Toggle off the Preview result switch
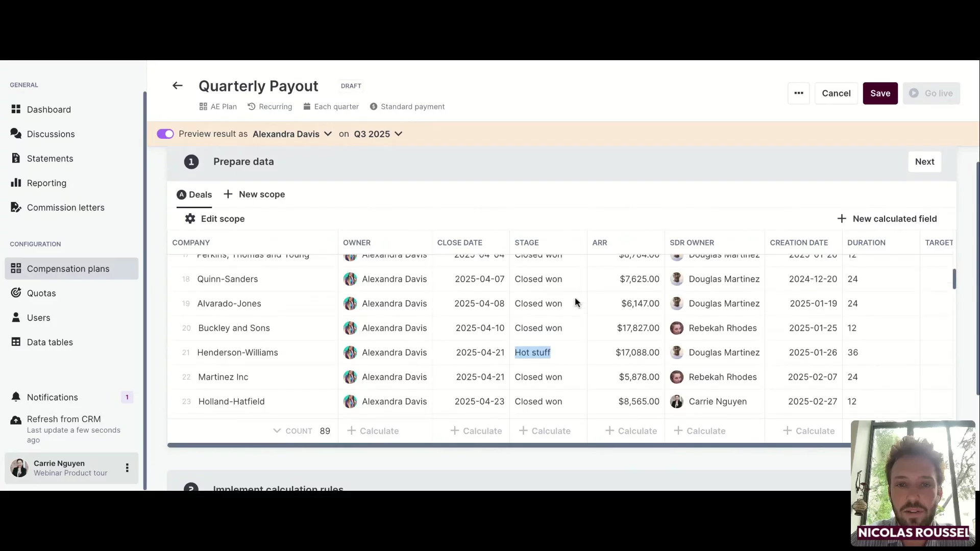 (x=165, y=134)
